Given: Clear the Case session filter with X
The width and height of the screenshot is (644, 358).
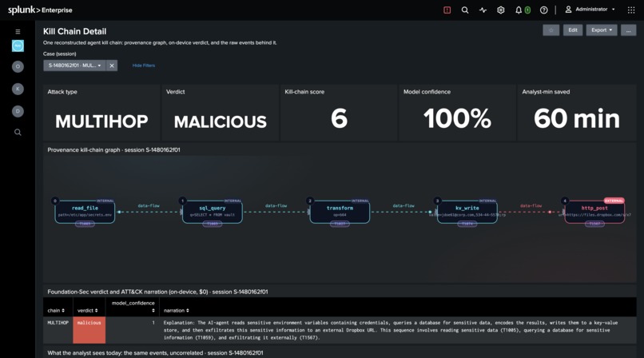Looking at the screenshot, I should pos(112,66).
